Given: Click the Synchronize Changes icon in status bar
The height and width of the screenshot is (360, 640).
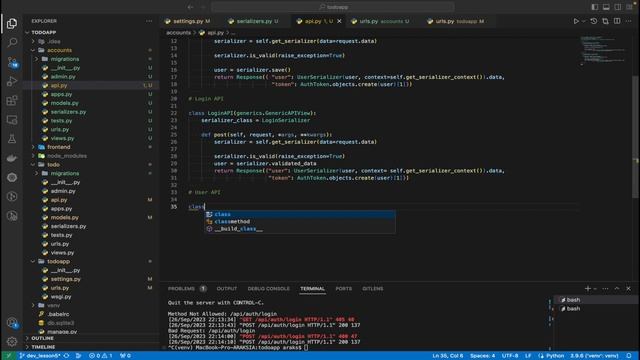Looking at the screenshot, I should [67, 356].
